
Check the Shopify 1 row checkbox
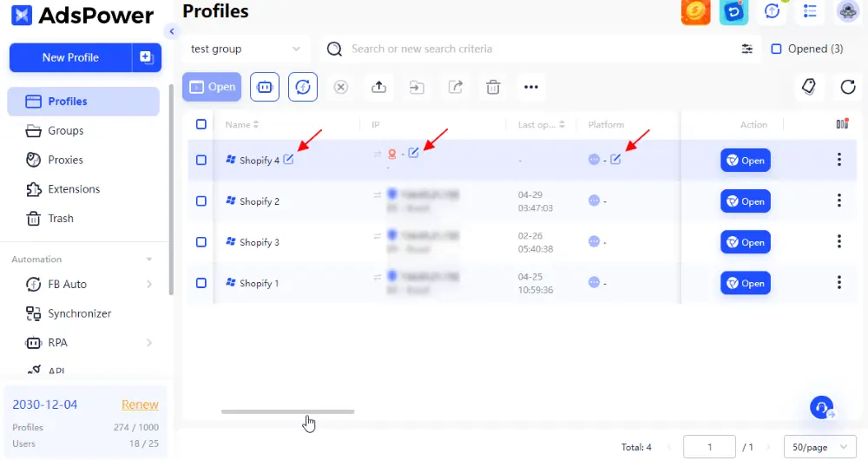201,283
